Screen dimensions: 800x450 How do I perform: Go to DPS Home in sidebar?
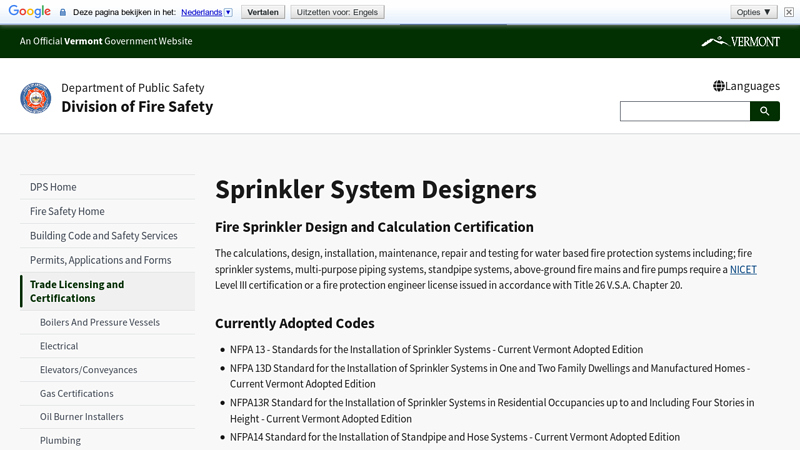(x=108, y=187)
